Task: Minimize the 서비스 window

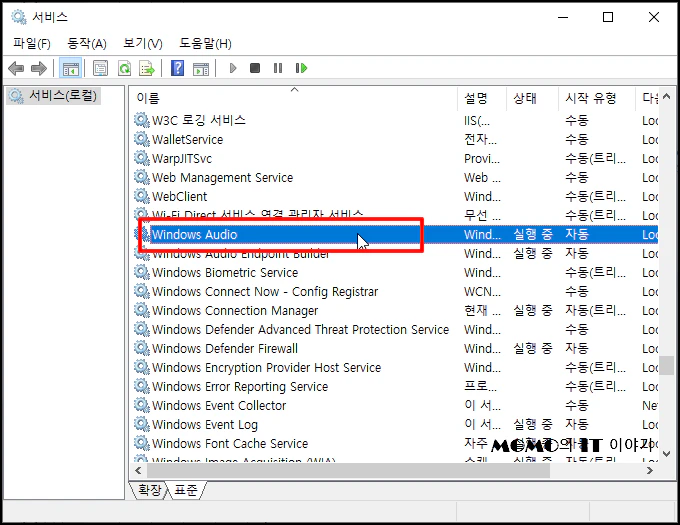Action: tap(563, 17)
